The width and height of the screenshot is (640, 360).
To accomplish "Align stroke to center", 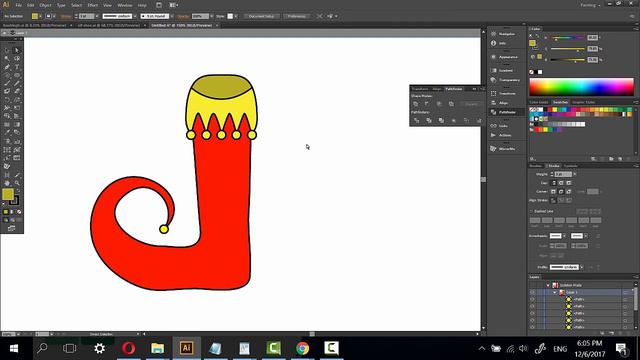I will 553,200.
